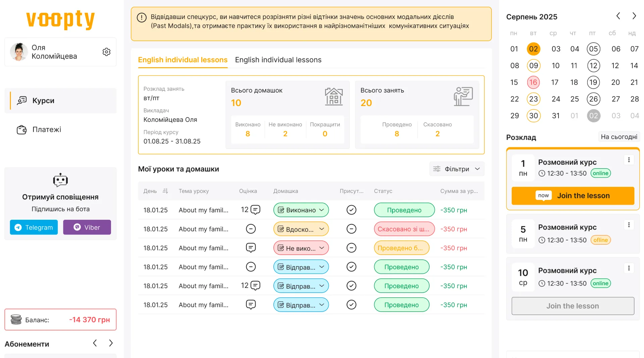Select highlighted date 02 in calendar
The height and width of the screenshot is (358, 644).
click(x=533, y=49)
